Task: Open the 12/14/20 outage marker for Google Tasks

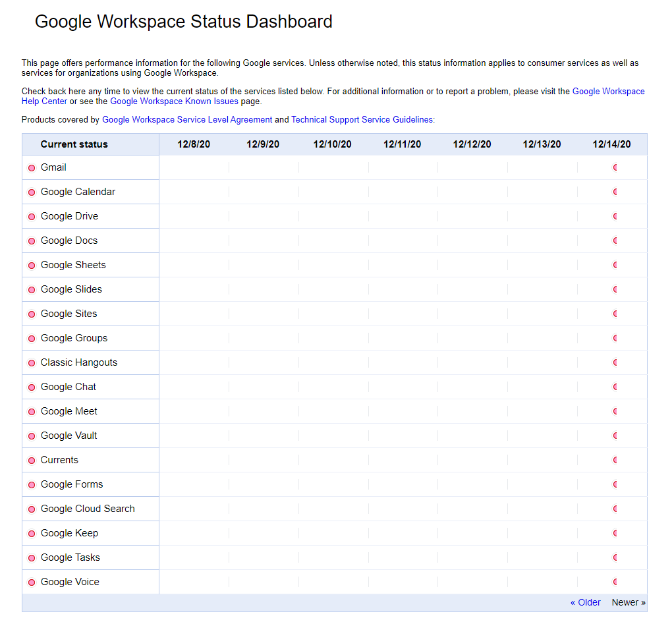Action: coord(615,557)
